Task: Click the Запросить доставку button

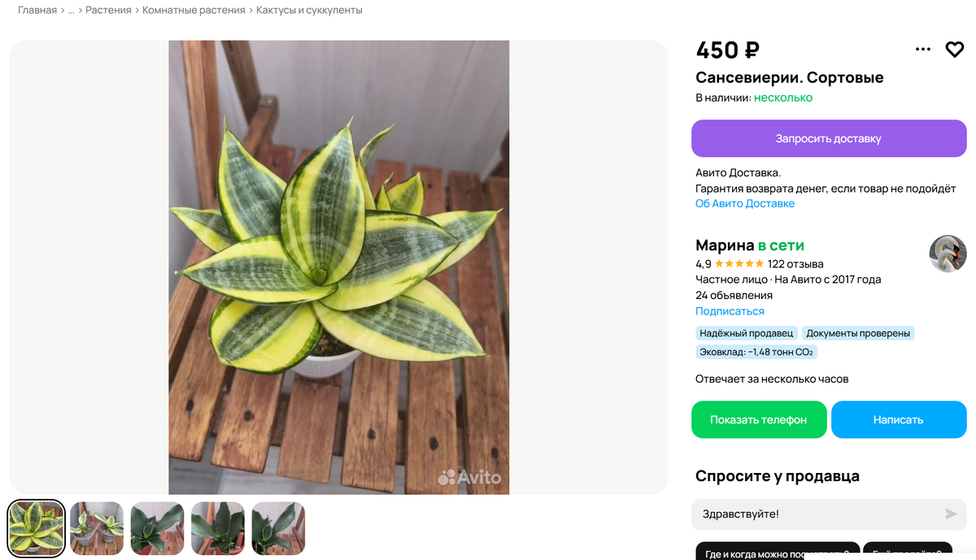Action: [829, 138]
